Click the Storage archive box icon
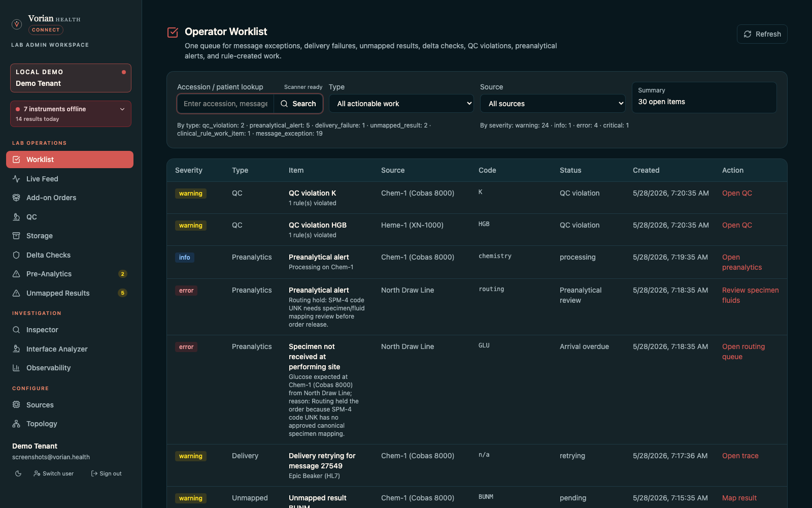Viewport: 812px width, 508px height. (16, 236)
